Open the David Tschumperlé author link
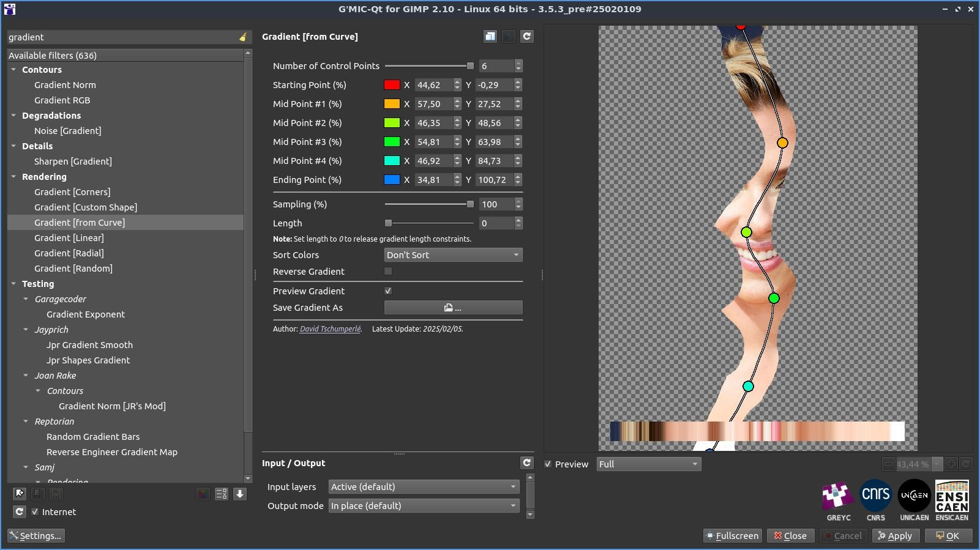This screenshot has width=980, height=550. click(x=330, y=329)
